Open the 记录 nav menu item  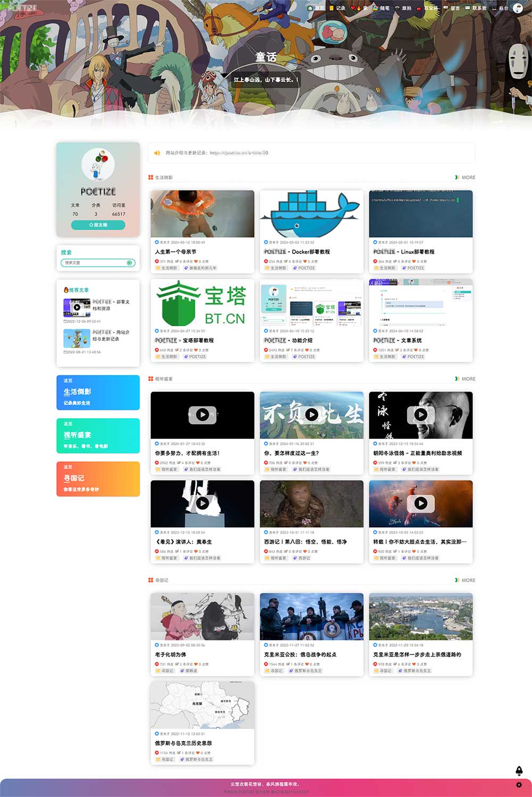pyautogui.click(x=337, y=8)
